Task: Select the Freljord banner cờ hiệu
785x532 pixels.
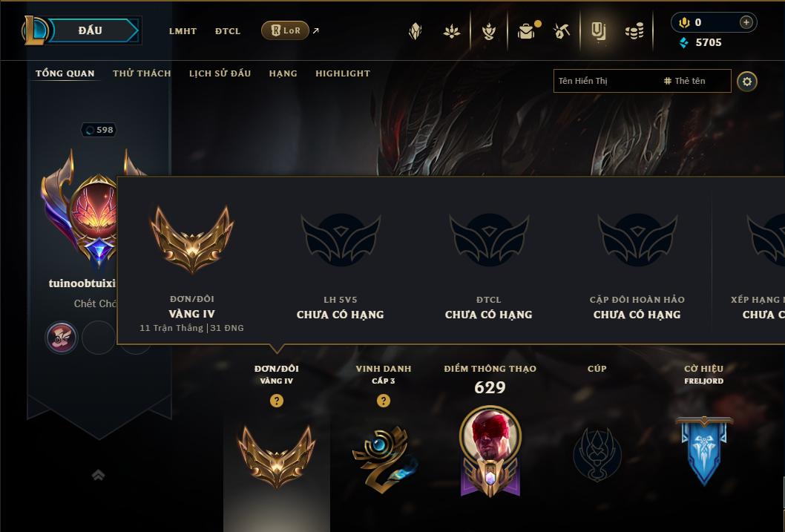Action: coord(704,450)
